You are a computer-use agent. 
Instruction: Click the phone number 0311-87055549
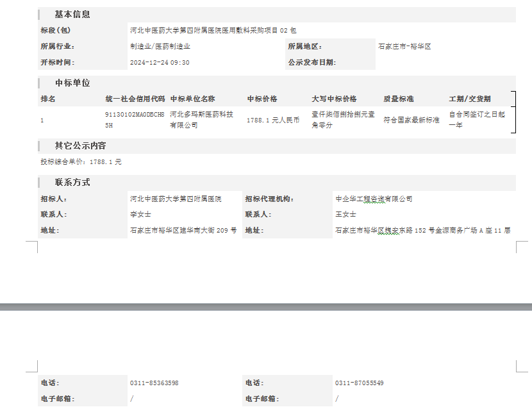pos(359,383)
